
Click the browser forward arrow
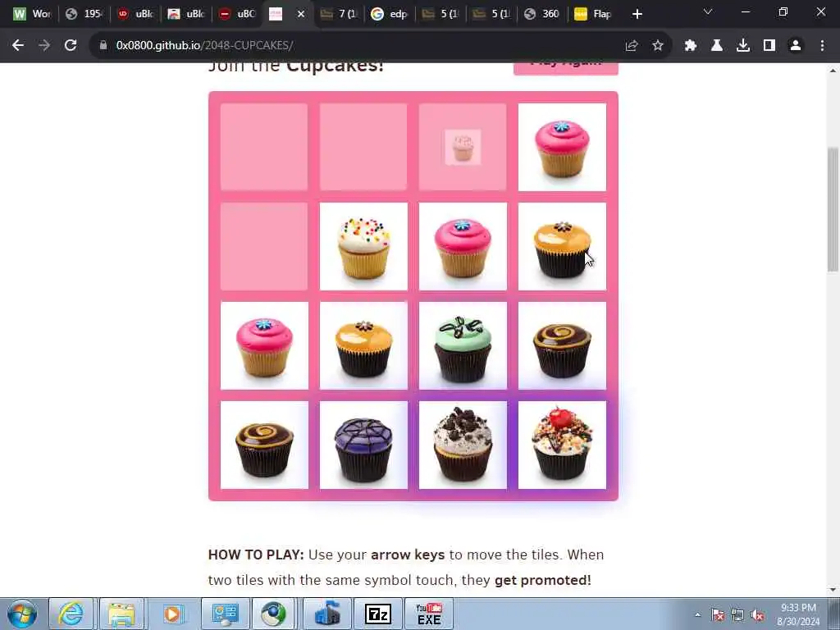pyautogui.click(x=44, y=46)
